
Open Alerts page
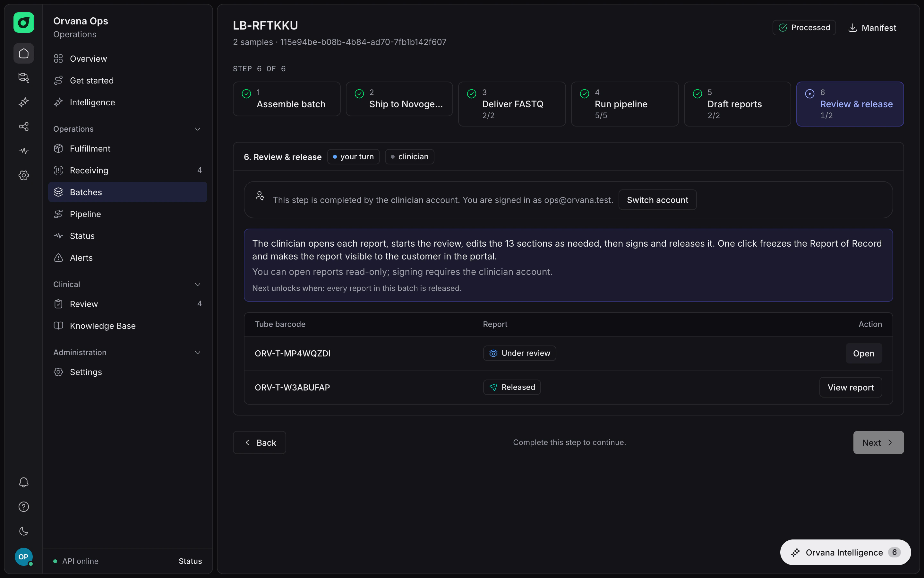point(127,257)
